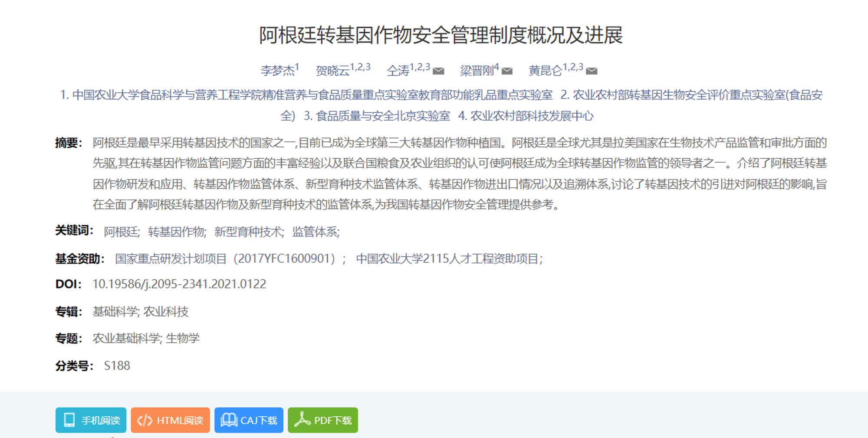The height and width of the screenshot is (438, 868).
Task: Click envelope icon next to author 黄昆仑
Action: pyautogui.click(x=592, y=71)
